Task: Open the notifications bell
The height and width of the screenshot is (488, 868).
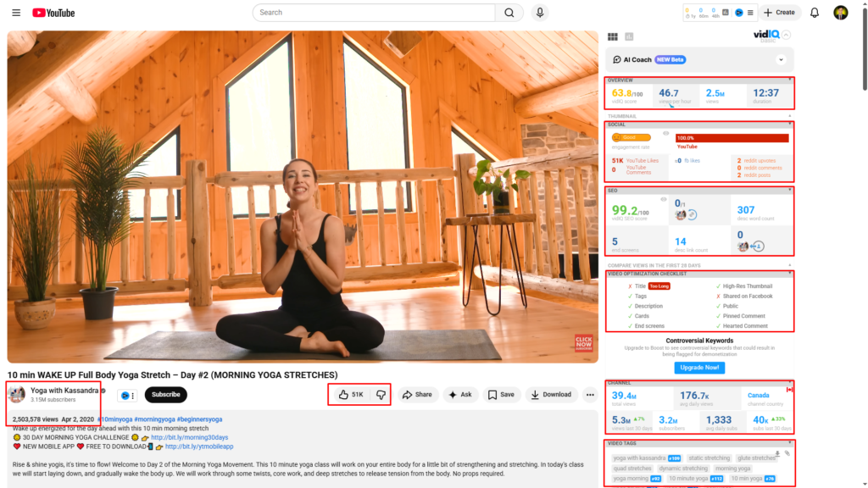Action: coord(815,13)
